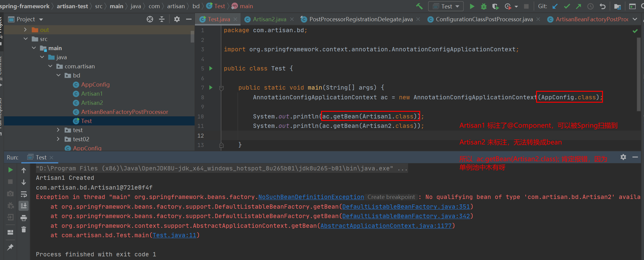Collapse all in Project panel
This screenshot has width=644, height=260.
point(162,19)
